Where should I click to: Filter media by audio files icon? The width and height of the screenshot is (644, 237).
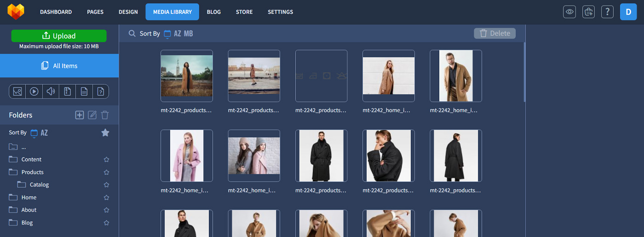[x=51, y=92]
